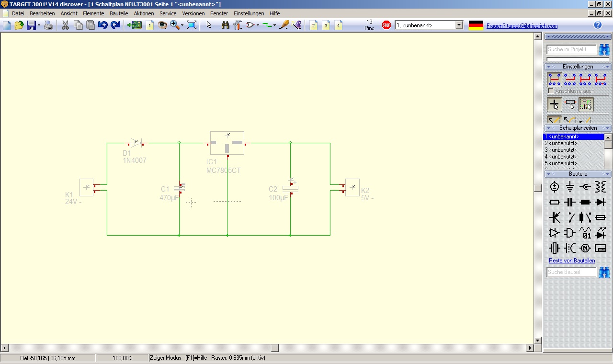Select the pencil drawing tool
Viewport: 613px width, 364px height.
(284, 25)
